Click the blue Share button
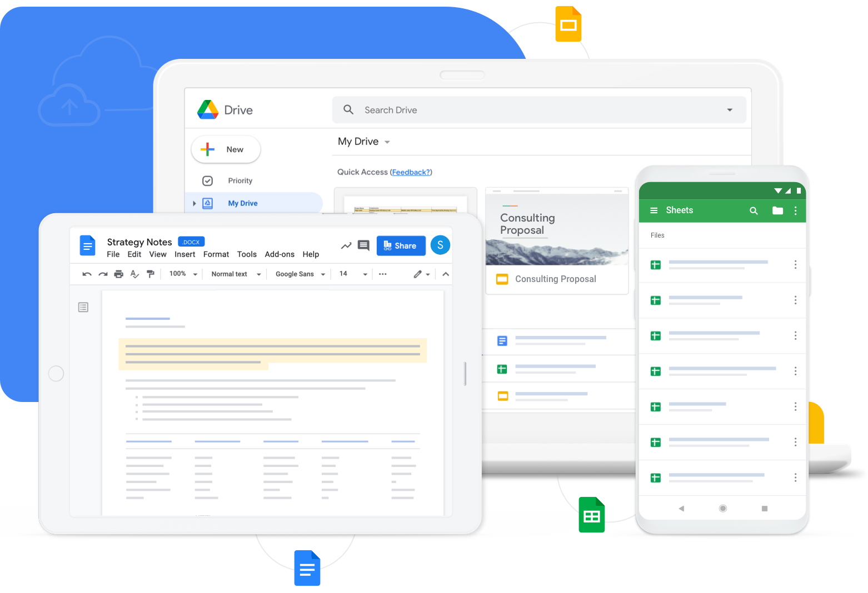Viewport: 868px width, 593px height. click(x=401, y=245)
